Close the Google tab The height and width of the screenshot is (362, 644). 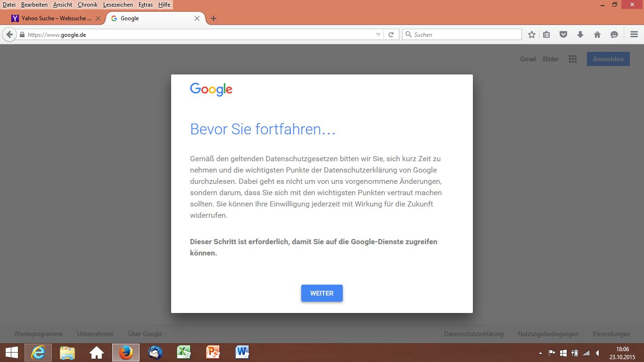point(197,18)
